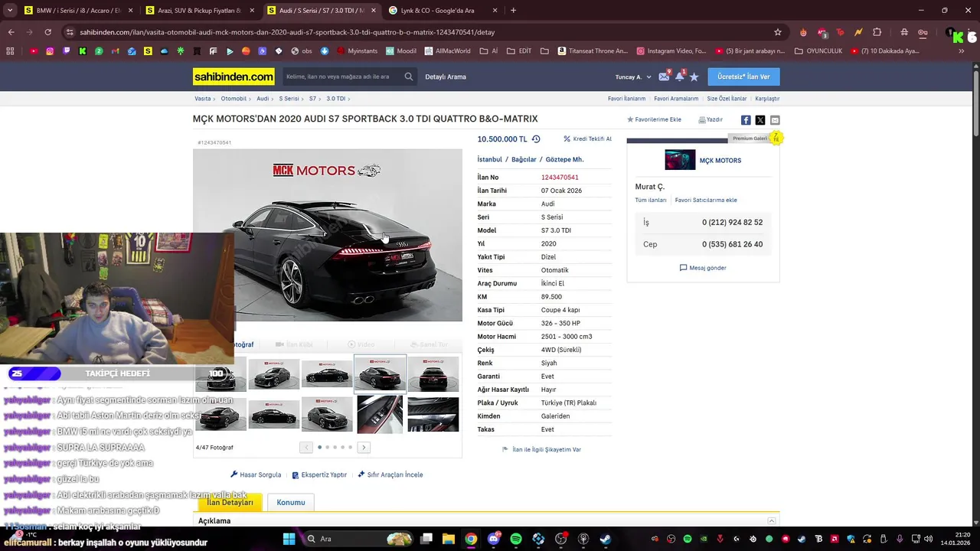Open a new browser tab

point(513,11)
